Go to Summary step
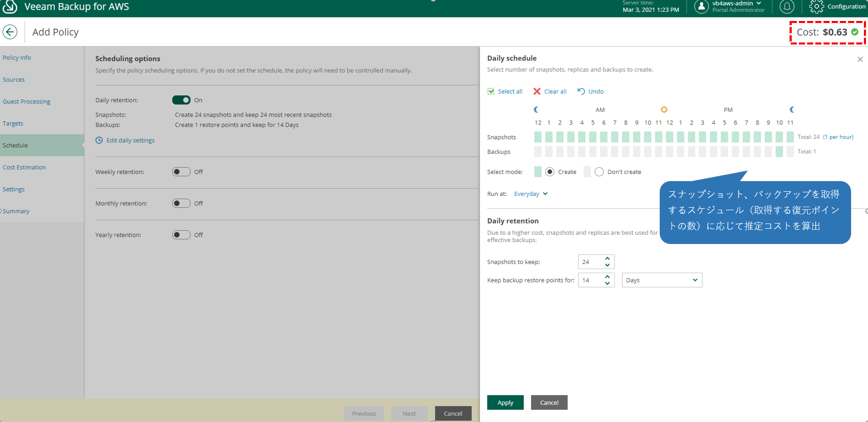The width and height of the screenshot is (868, 422). click(x=16, y=211)
